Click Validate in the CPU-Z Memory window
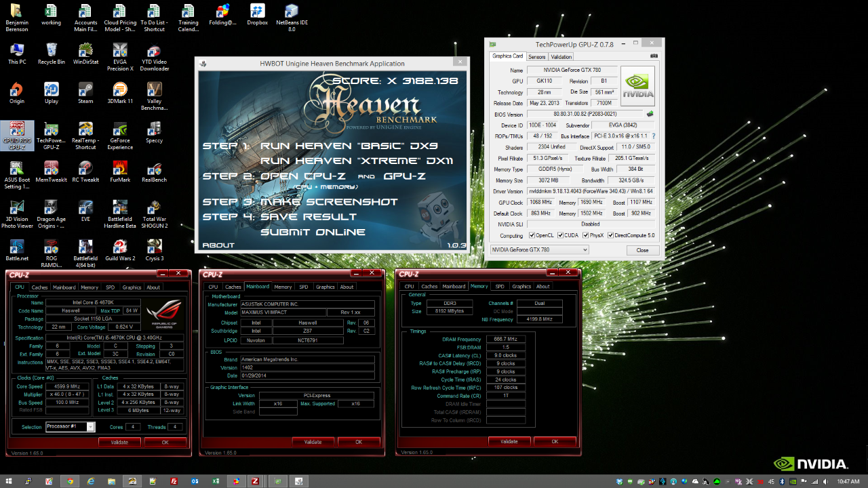 509,441
